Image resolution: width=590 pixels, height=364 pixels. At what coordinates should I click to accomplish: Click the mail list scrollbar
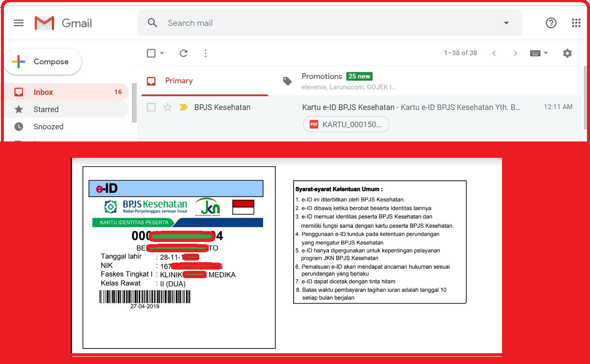[585, 97]
